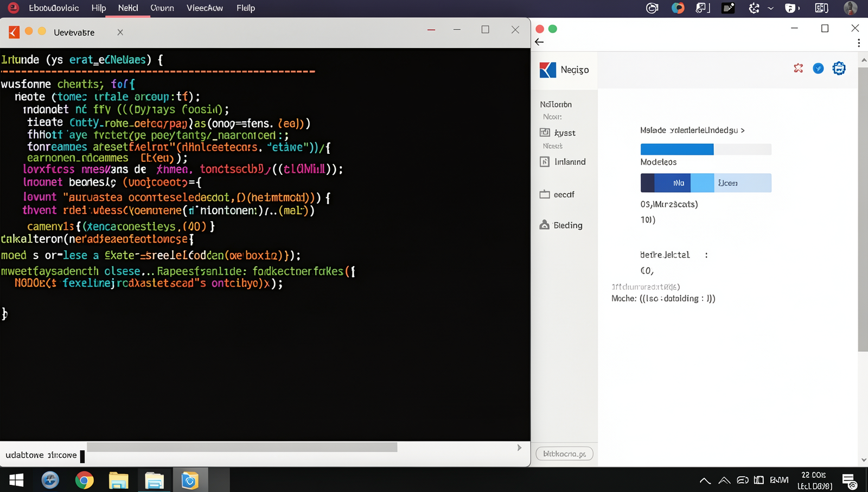Open the notification center icon
The width and height of the screenshot is (868, 492).
[850, 481]
